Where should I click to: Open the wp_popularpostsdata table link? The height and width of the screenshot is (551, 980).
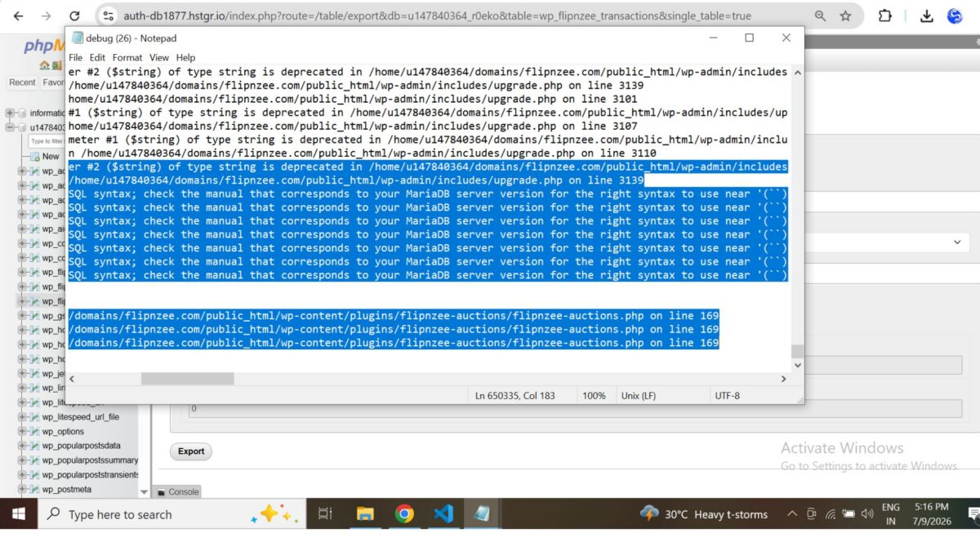coord(82,446)
